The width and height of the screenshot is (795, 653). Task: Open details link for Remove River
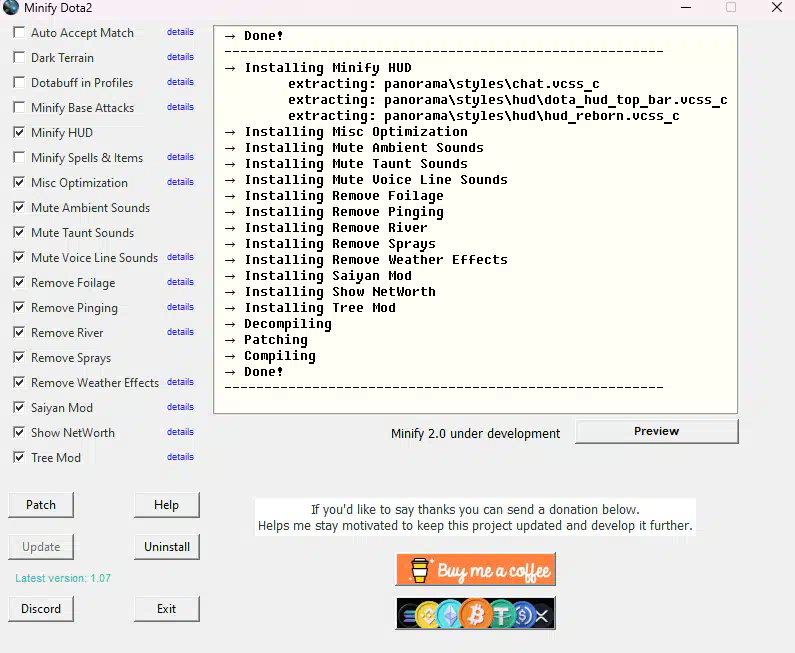pos(180,332)
